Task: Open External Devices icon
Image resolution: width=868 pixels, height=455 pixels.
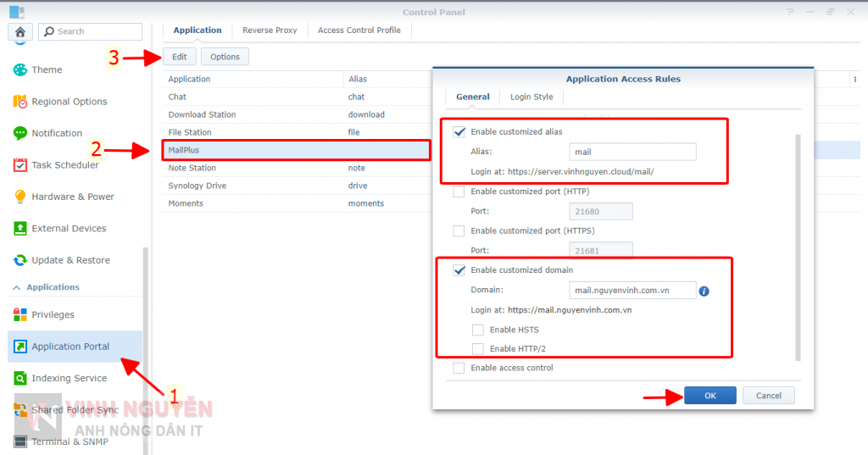Action: click(x=20, y=229)
